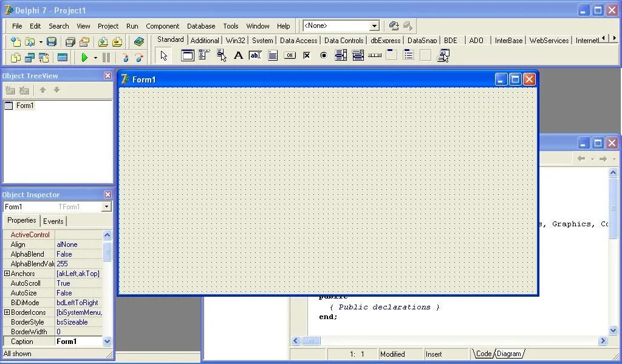
Task: Click the Save toolbar icon
Action: 52,42
